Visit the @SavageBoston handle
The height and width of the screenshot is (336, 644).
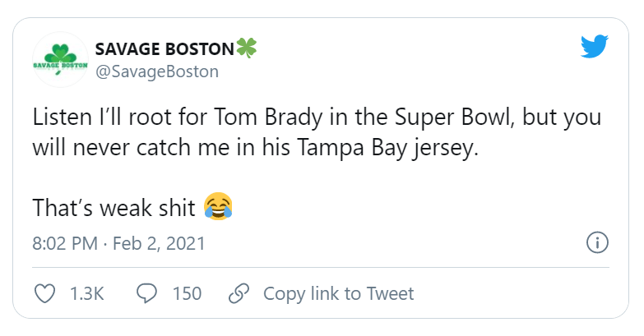tap(157, 71)
